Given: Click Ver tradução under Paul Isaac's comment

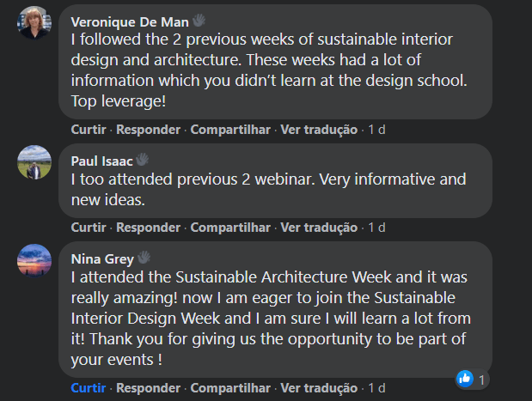Looking at the screenshot, I should pyautogui.click(x=319, y=228).
